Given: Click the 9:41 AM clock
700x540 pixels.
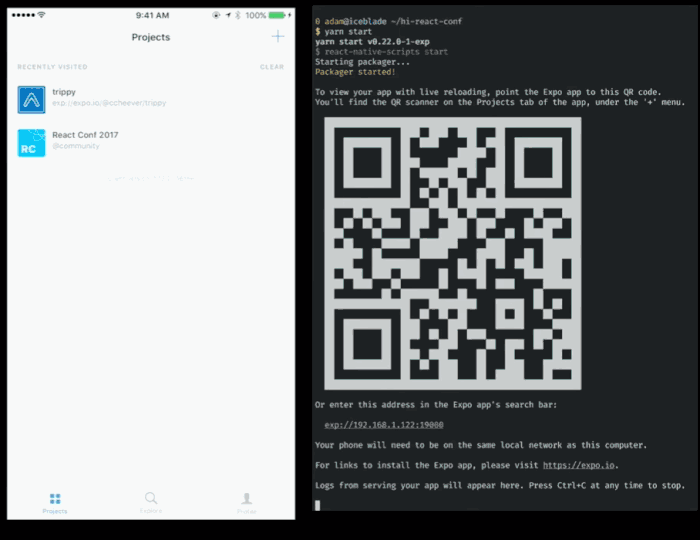Looking at the screenshot, I should 152,15.
